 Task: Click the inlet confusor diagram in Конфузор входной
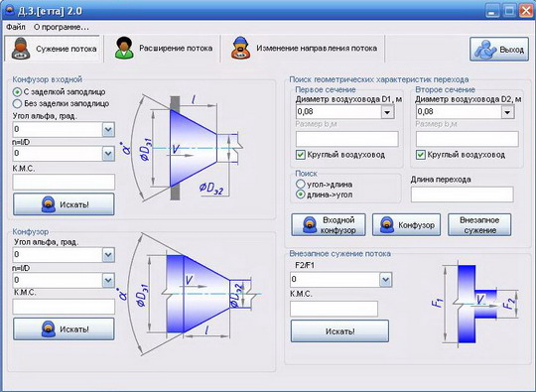click(183, 148)
